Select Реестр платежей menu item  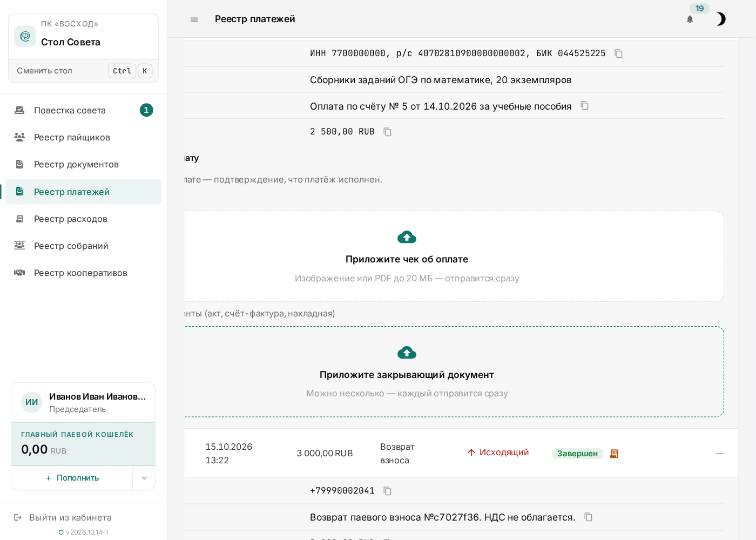point(83,192)
